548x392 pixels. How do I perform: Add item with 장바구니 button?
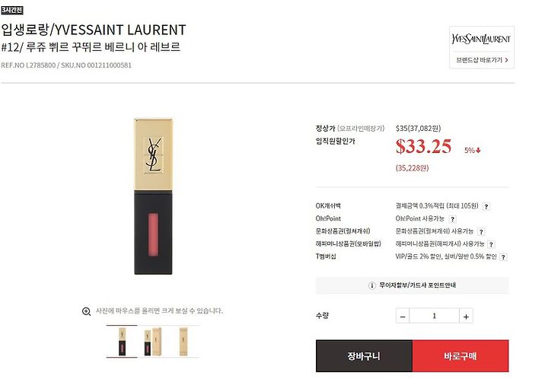pos(364,355)
